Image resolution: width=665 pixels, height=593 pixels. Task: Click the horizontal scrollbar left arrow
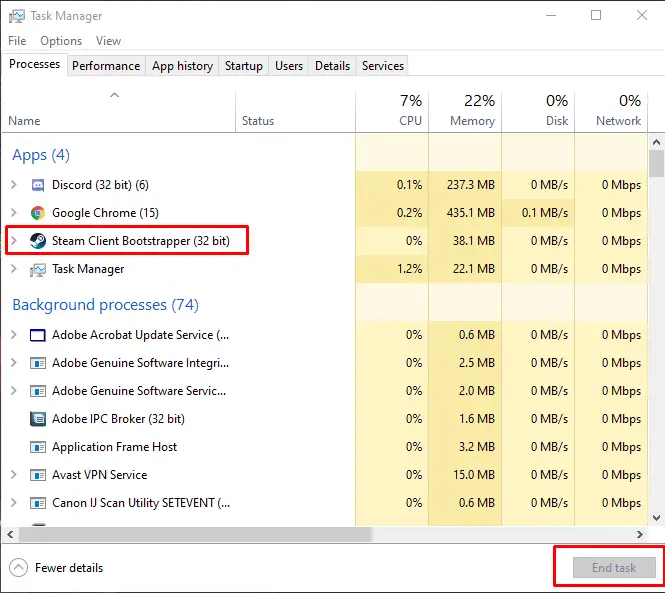click(x=10, y=534)
